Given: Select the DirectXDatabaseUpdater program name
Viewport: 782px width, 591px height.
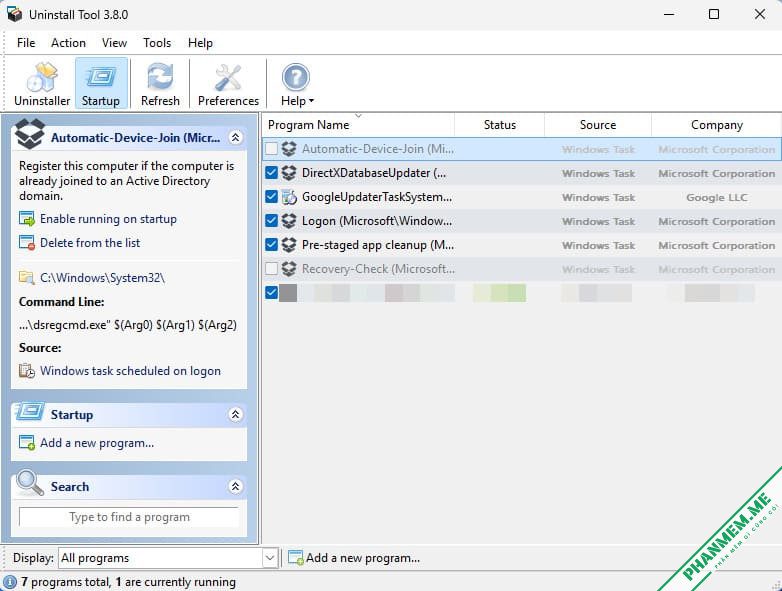Looking at the screenshot, I should click(374, 173).
